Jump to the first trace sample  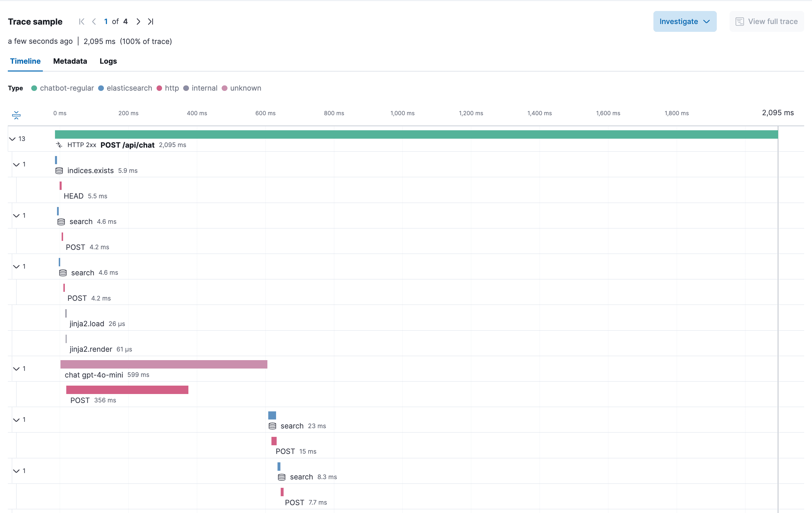(81, 21)
